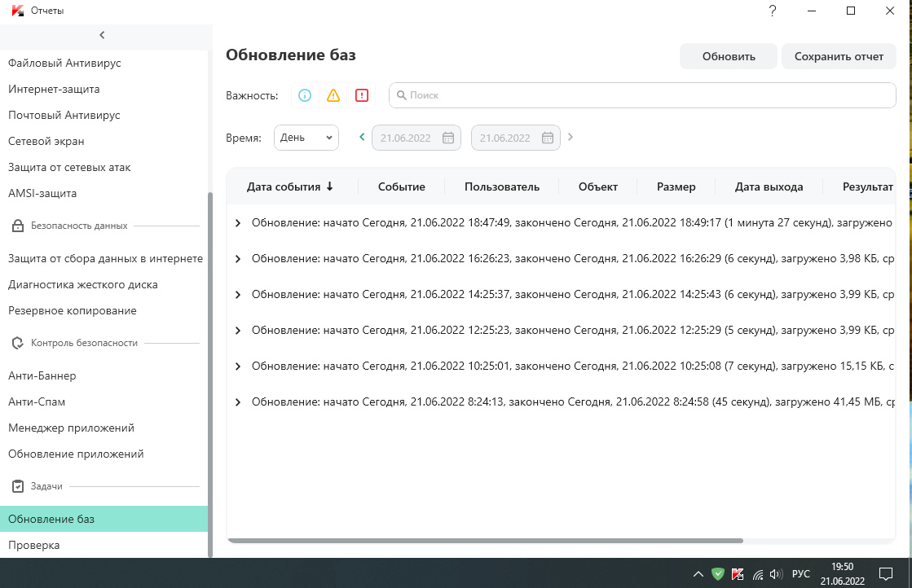Open the Windows Security shield tray icon
Screen dimensions: 912x588
718,574
